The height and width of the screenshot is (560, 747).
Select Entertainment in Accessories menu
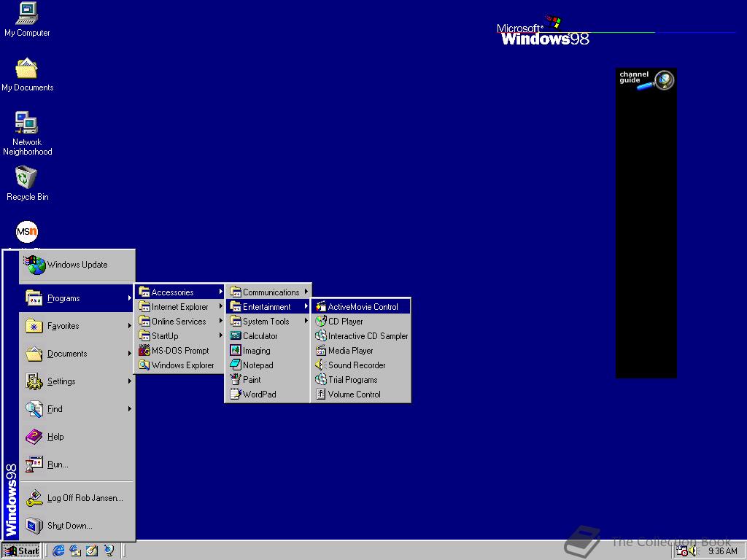click(268, 307)
